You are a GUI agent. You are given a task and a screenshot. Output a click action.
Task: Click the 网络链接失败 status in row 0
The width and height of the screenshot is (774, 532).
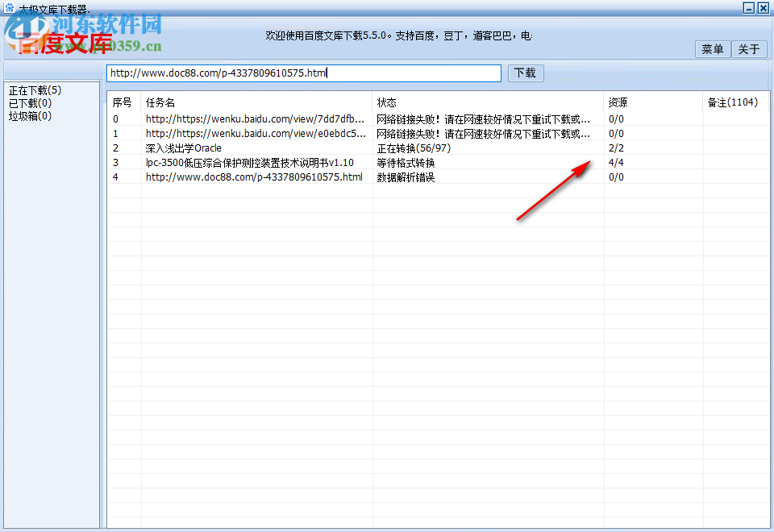(483, 119)
